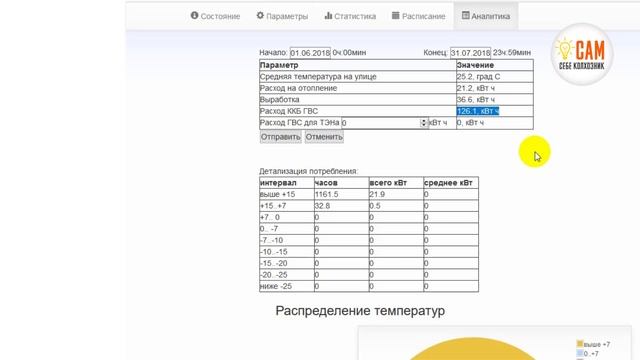This screenshot has height=360, width=640.
Task: Click the calendar icon beside Расписание
Action: pyautogui.click(x=396, y=16)
